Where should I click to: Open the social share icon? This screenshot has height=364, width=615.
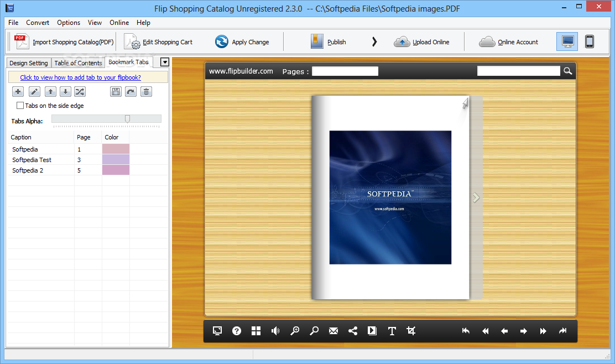point(353,331)
